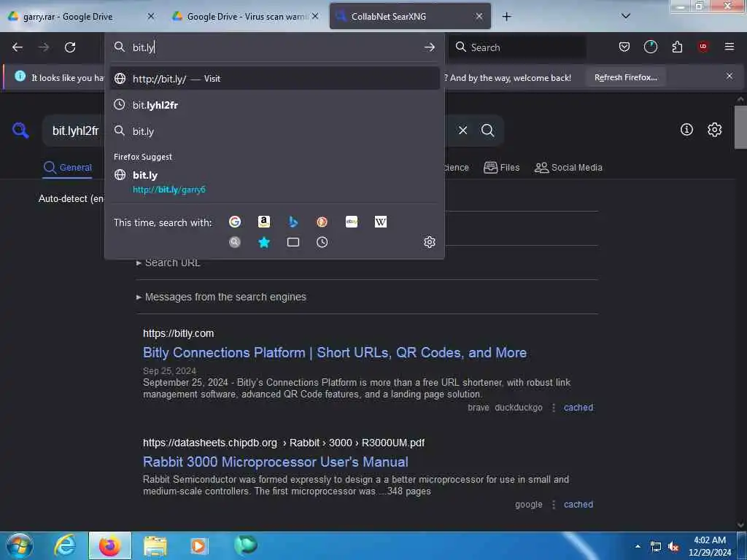Select the Social Media search category
The width and height of the screenshot is (747, 560).
[x=568, y=168]
